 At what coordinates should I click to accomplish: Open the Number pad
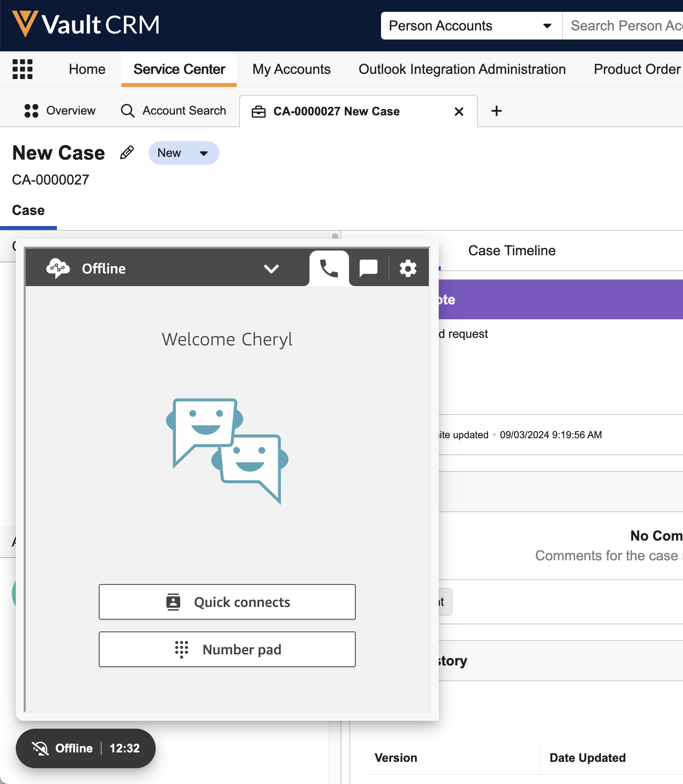click(227, 649)
